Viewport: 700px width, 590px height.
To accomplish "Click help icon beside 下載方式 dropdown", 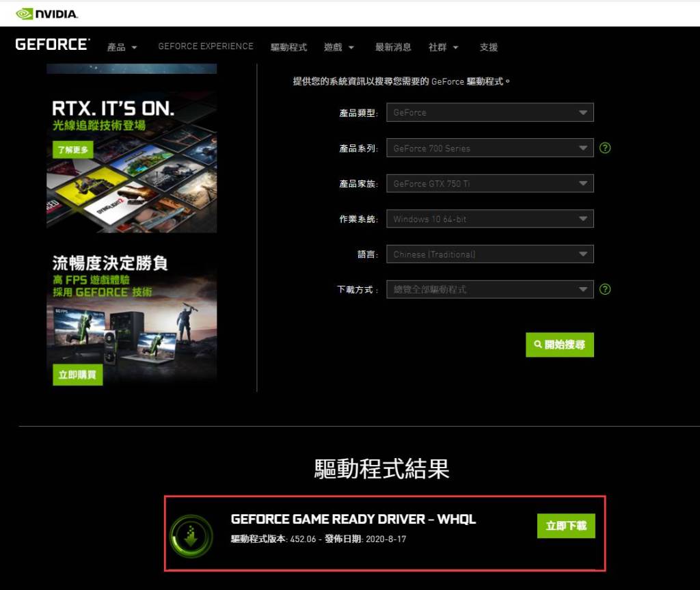I will click(605, 289).
